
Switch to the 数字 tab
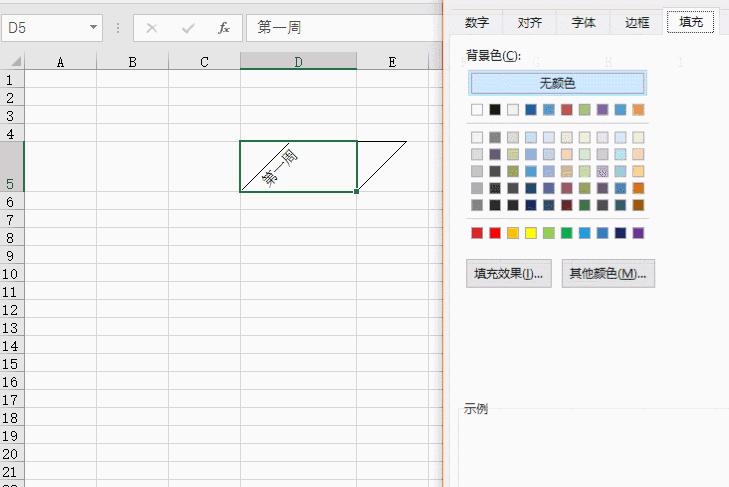pyautogui.click(x=477, y=22)
